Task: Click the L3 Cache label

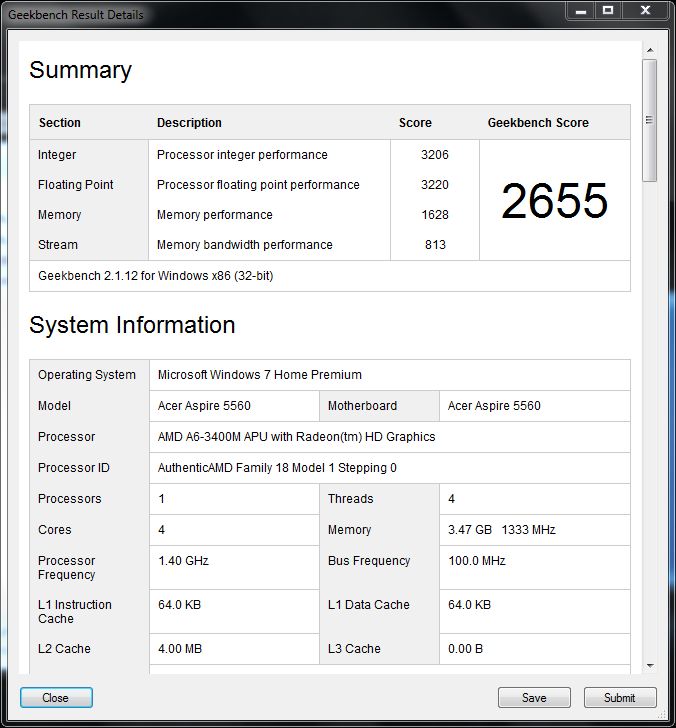Action: [354, 649]
